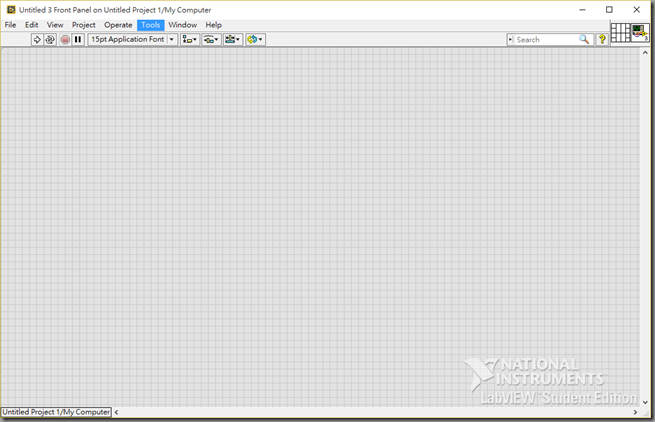Screen dimensions: 655x422
Task: Click Untitled Project 1/My Computer context label
Action: [x=56, y=412]
